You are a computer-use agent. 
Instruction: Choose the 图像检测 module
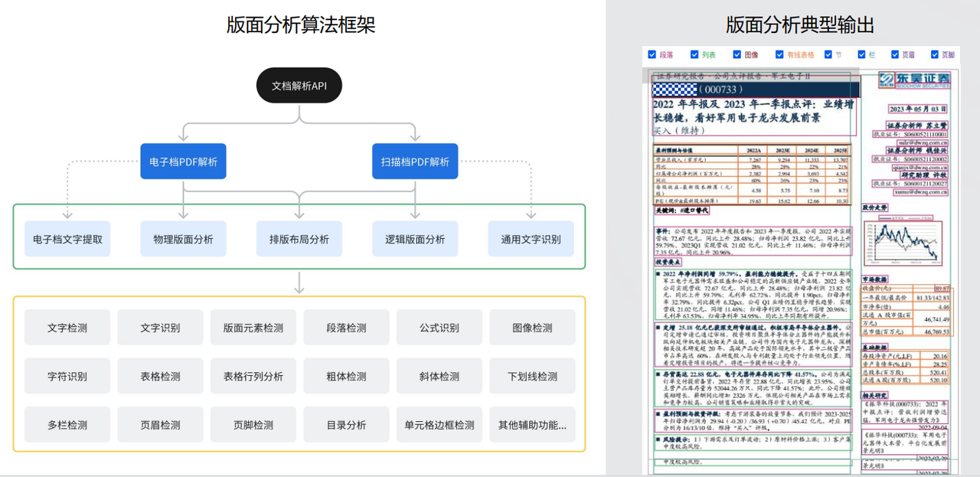click(x=532, y=328)
